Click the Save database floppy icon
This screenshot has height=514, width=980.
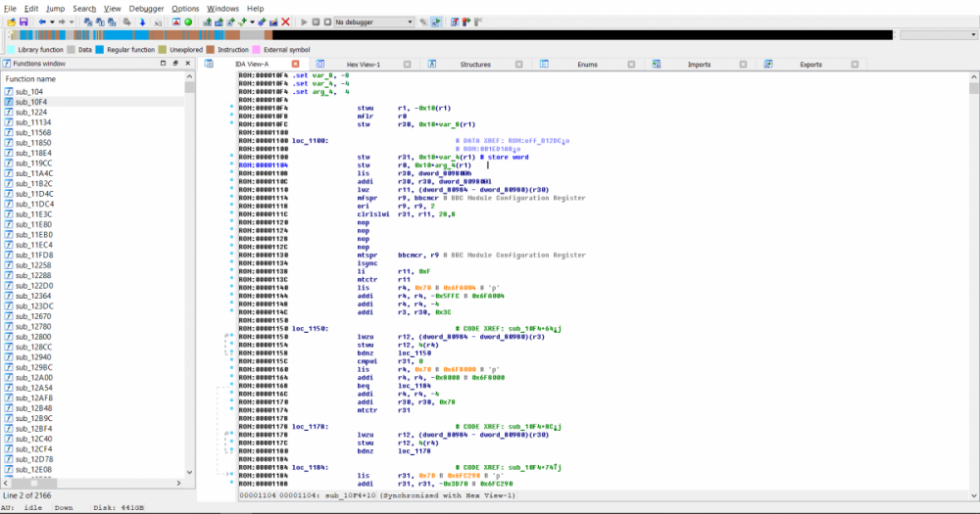click(22, 22)
